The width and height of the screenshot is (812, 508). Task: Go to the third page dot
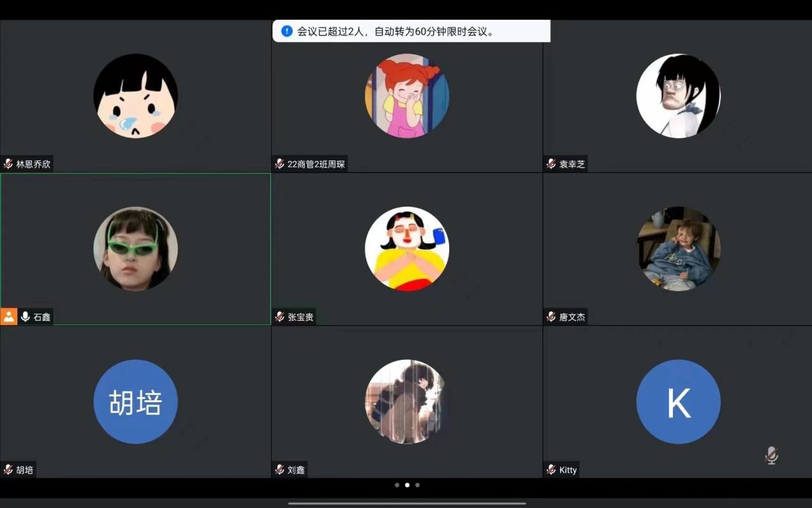click(417, 485)
